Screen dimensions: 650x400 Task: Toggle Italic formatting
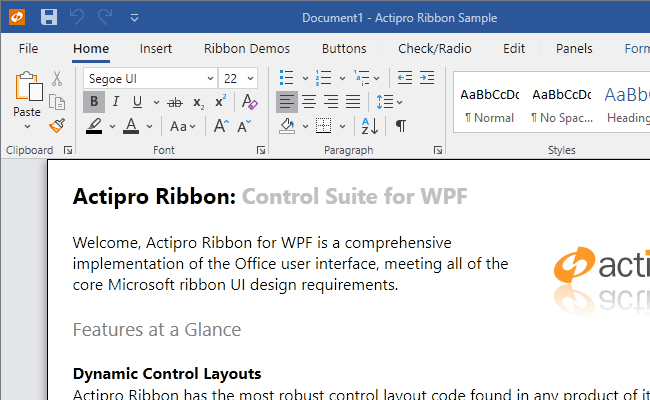[x=116, y=102]
